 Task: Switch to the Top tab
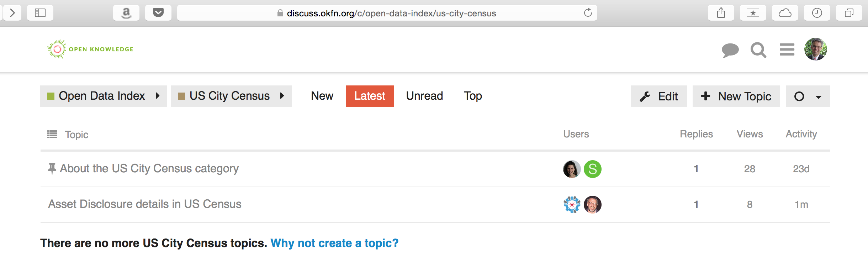click(x=472, y=96)
